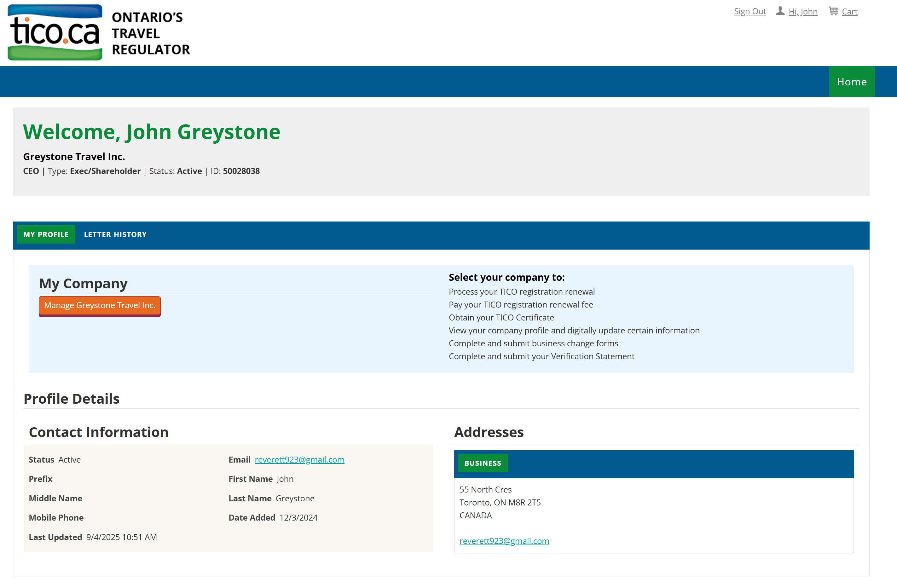Click the ID number 50028038
897x588 pixels.
coord(241,171)
